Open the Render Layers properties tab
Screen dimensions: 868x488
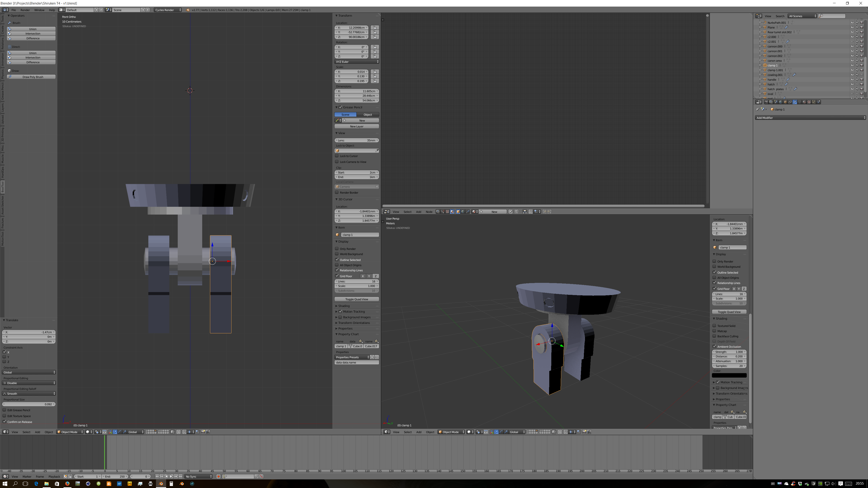point(771,102)
